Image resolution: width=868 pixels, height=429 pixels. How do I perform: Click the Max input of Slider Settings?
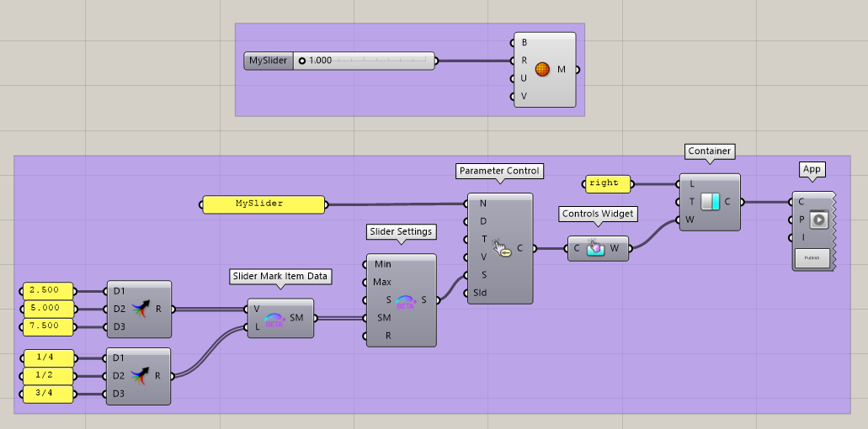point(382,282)
